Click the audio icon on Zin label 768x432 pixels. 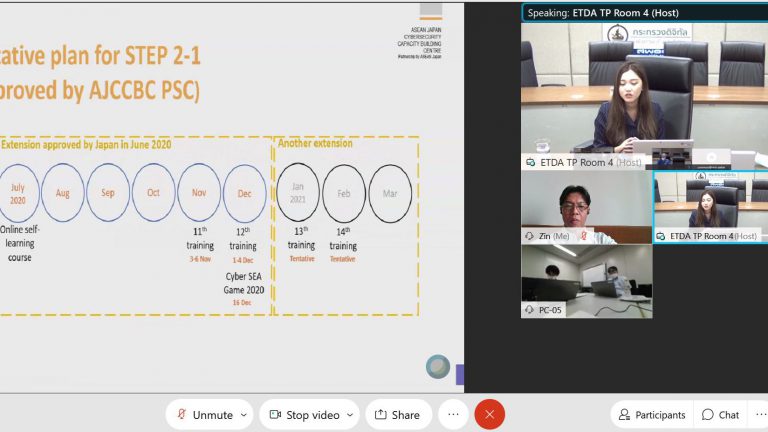point(530,236)
